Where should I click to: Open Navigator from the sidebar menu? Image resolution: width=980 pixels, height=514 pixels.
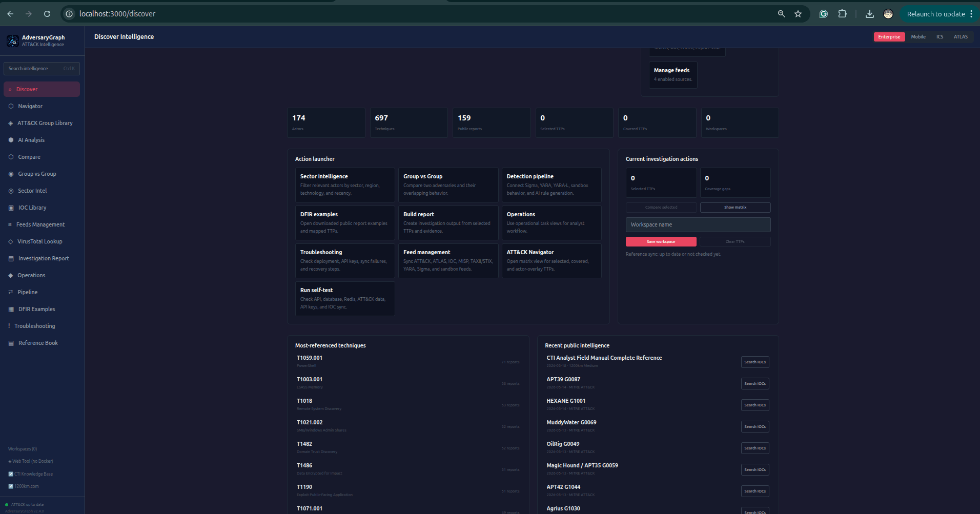coord(42,106)
